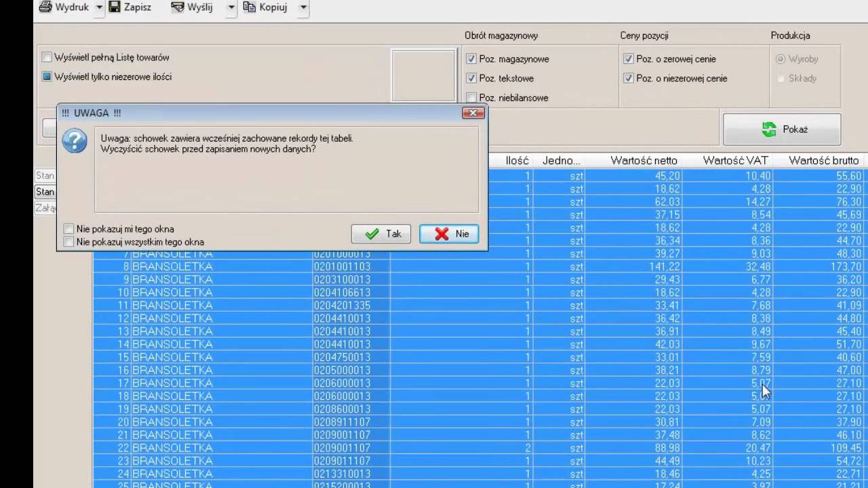This screenshot has height=488, width=868.
Task: Click the empty square preview box
Action: pyautogui.click(x=424, y=76)
